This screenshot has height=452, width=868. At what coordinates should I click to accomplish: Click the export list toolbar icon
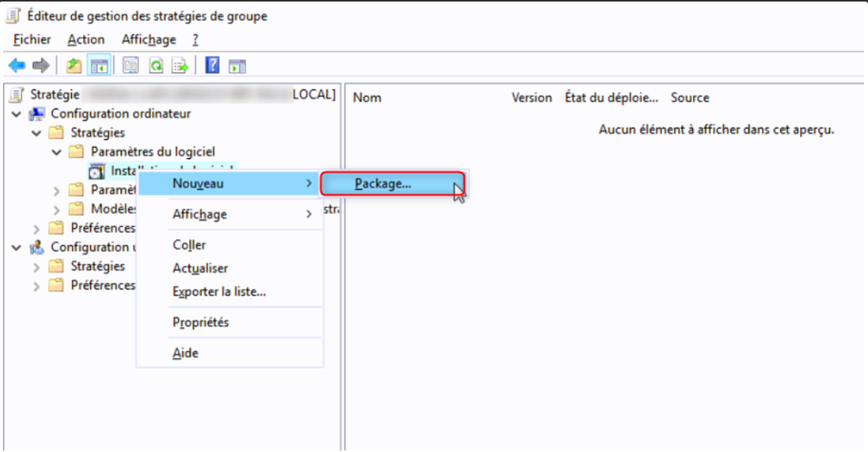[180, 66]
